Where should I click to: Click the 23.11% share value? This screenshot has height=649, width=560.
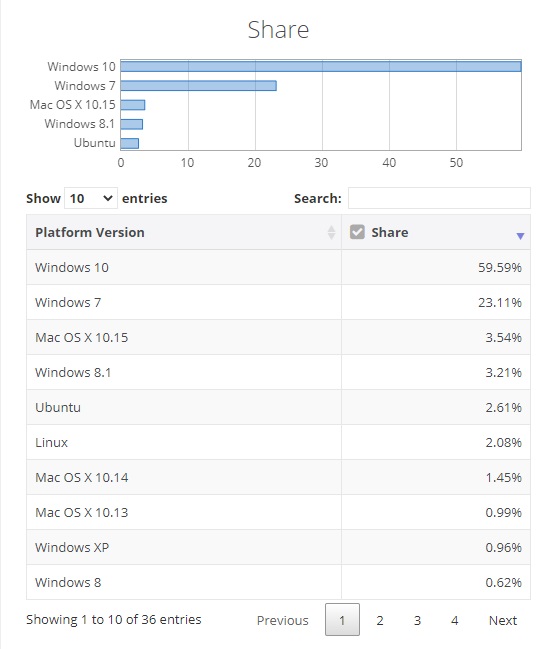(x=500, y=303)
